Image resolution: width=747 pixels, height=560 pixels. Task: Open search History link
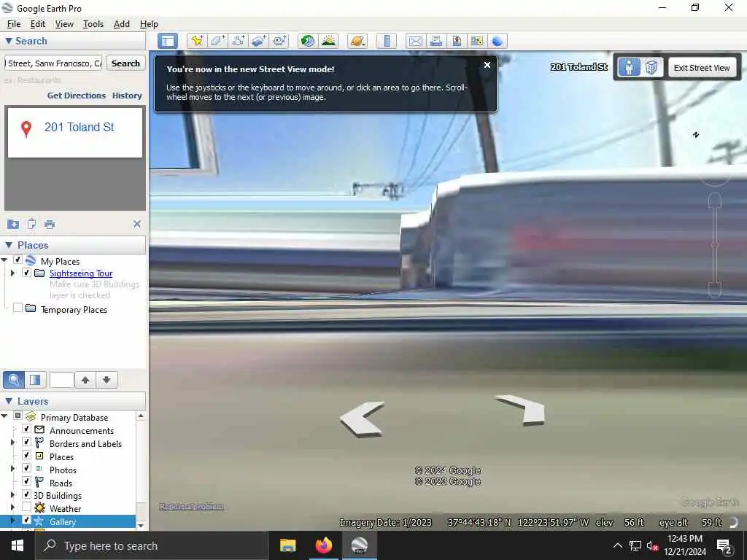(x=127, y=96)
